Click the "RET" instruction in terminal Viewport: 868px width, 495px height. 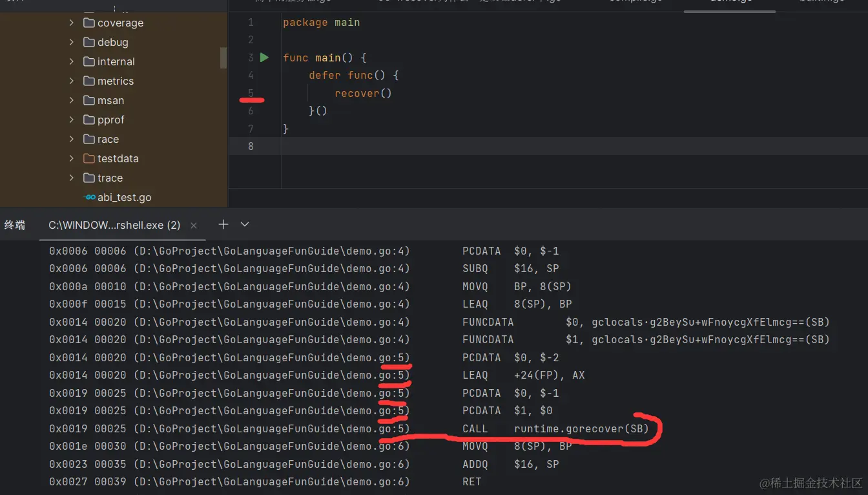point(472,482)
